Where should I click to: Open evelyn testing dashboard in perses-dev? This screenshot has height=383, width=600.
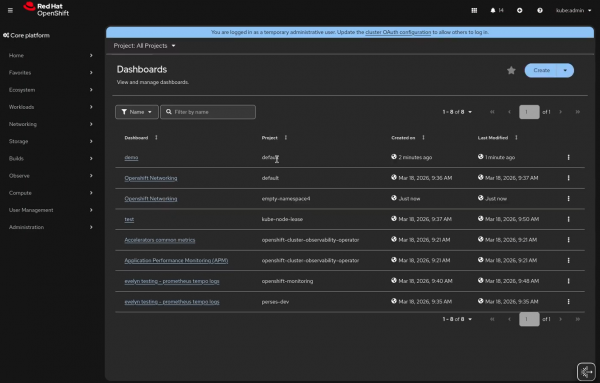172,302
